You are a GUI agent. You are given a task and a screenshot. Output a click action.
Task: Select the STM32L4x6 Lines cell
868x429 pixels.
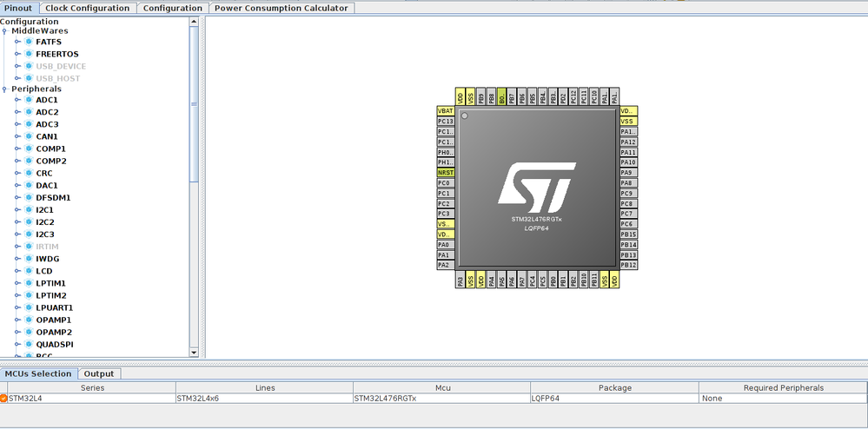pos(264,398)
